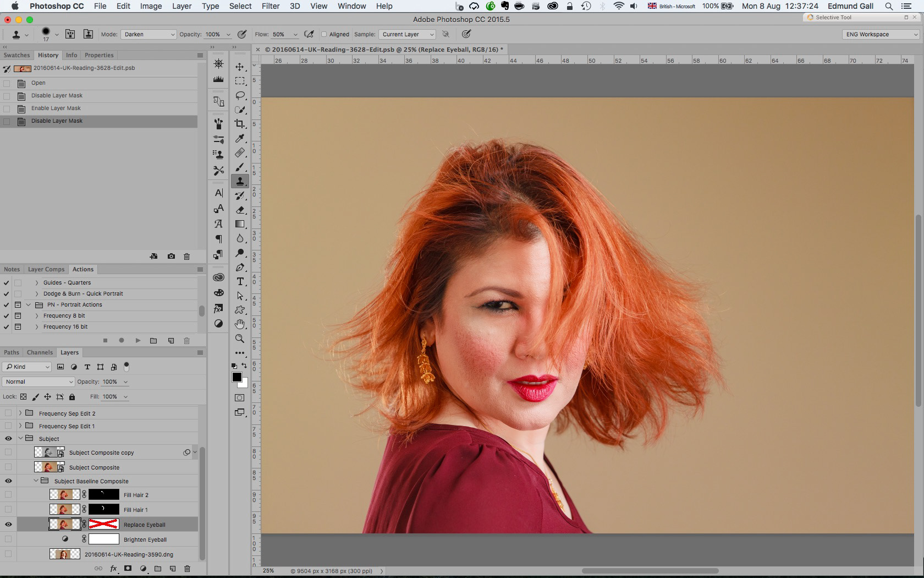924x578 pixels.
Task: Select the Path Selection tool
Action: pos(240,296)
